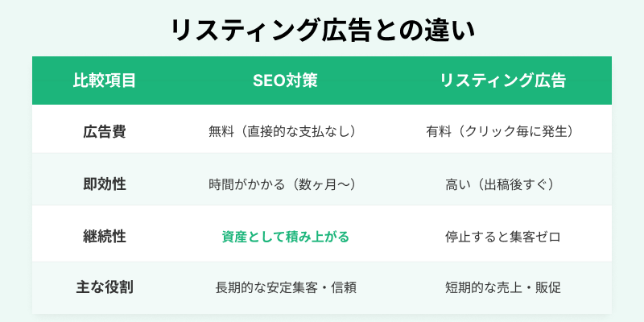Select the リスティング広告 column header
This screenshot has height=322, width=644.
(502, 80)
